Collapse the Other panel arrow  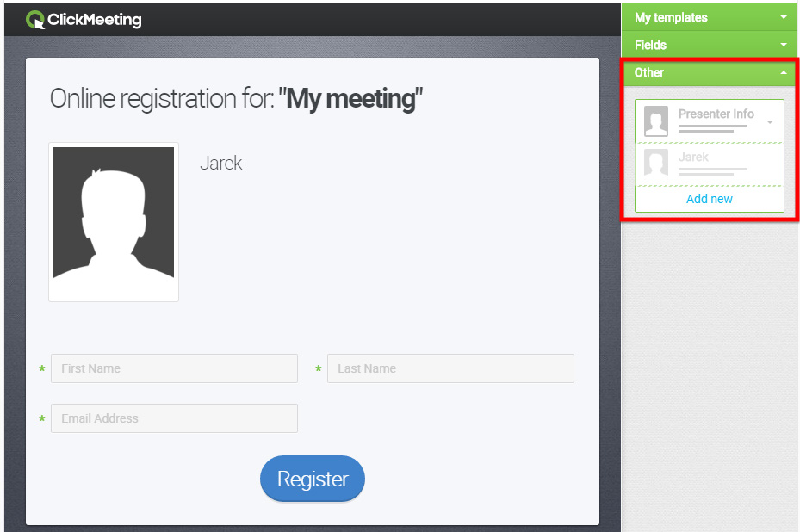click(784, 72)
